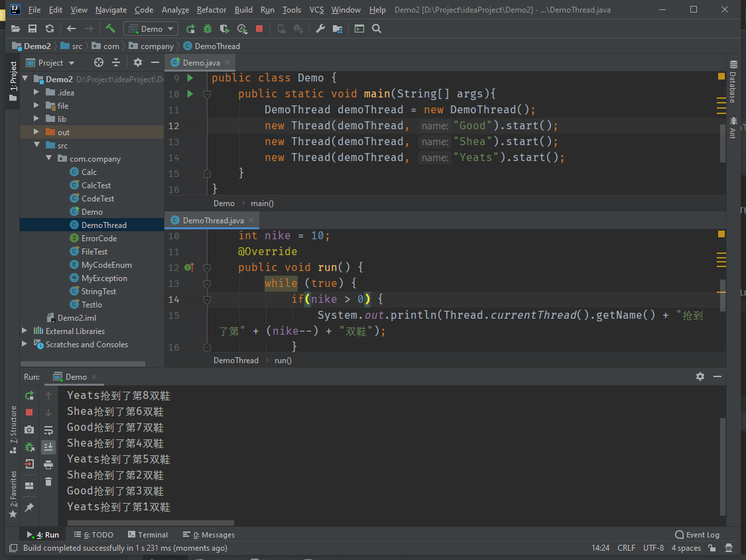Expand the lib folder
746x560 pixels.
click(x=36, y=119)
